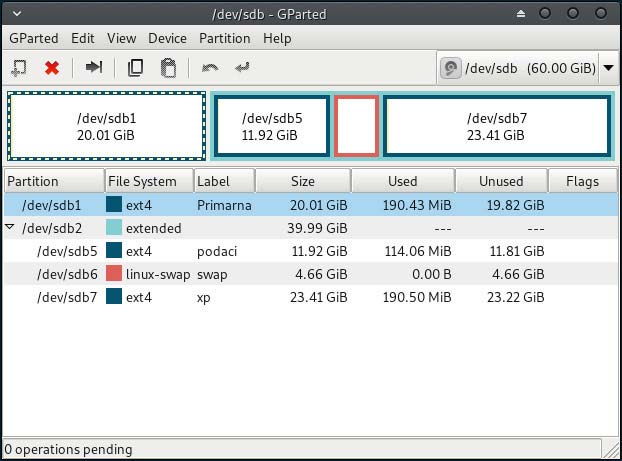Click the 0 operations pending status text

[68, 449]
